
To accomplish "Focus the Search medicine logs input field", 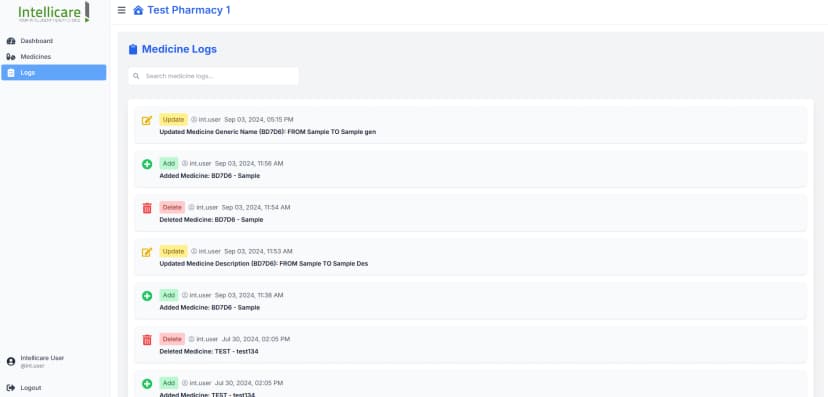I will point(213,76).
